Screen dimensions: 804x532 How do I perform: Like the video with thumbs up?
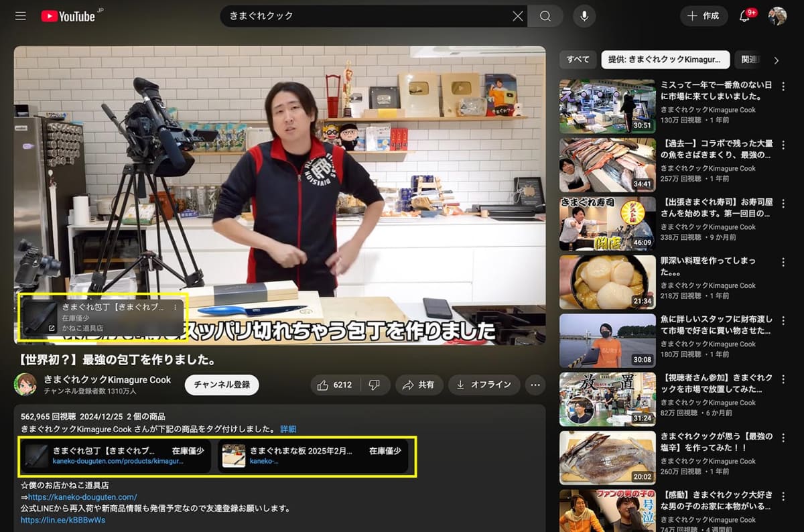click(x=334, y=385)
